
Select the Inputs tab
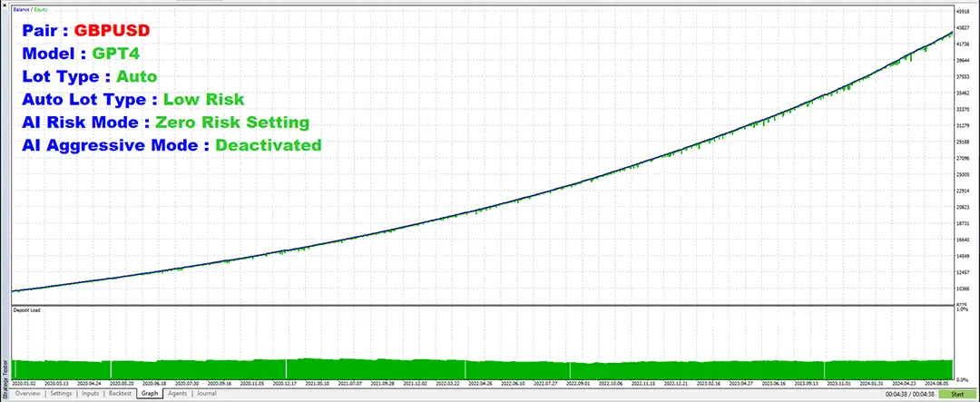pyautogui.click(x=91, y=394)
